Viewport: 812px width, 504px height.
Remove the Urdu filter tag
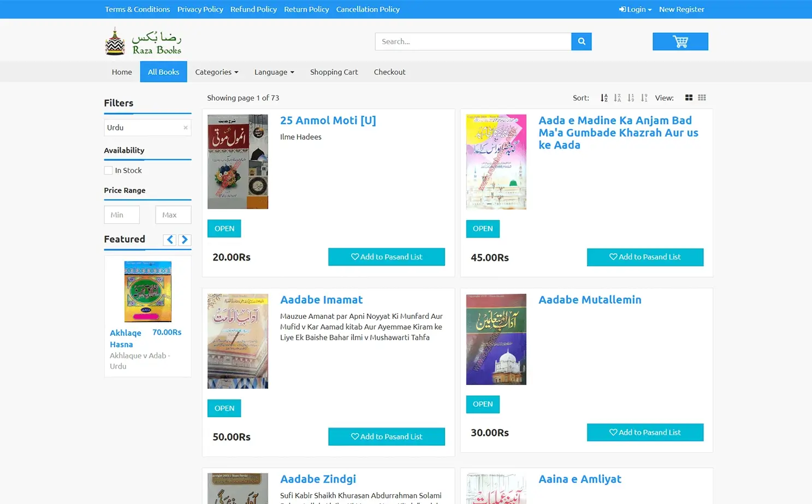click(x=185, y=127)
